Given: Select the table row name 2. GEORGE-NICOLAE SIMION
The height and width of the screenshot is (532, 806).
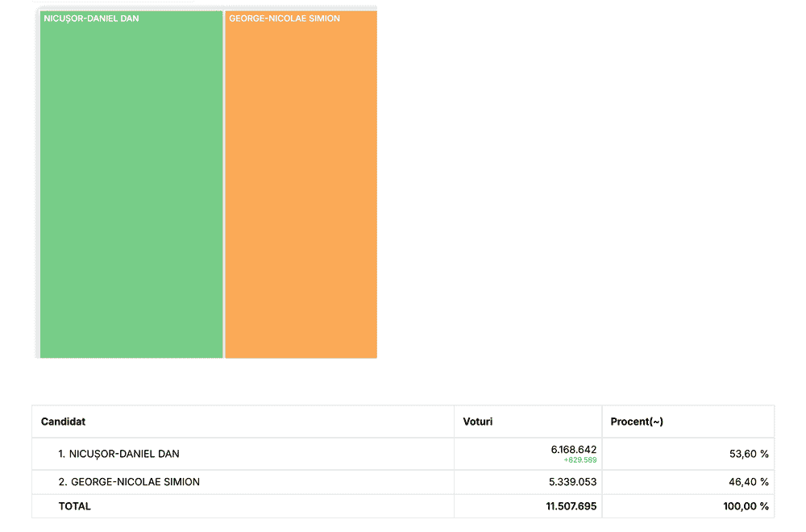Looking at the screenshot, I should click(129, 482).
